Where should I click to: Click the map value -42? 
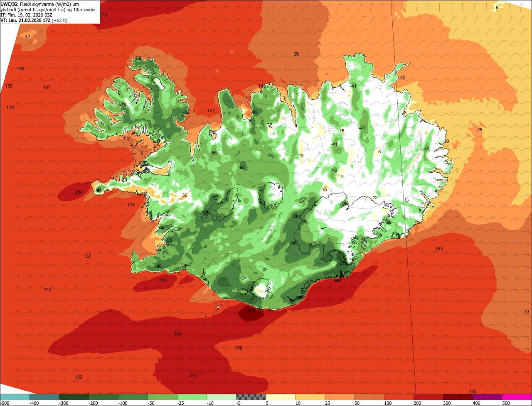(334, 170)
